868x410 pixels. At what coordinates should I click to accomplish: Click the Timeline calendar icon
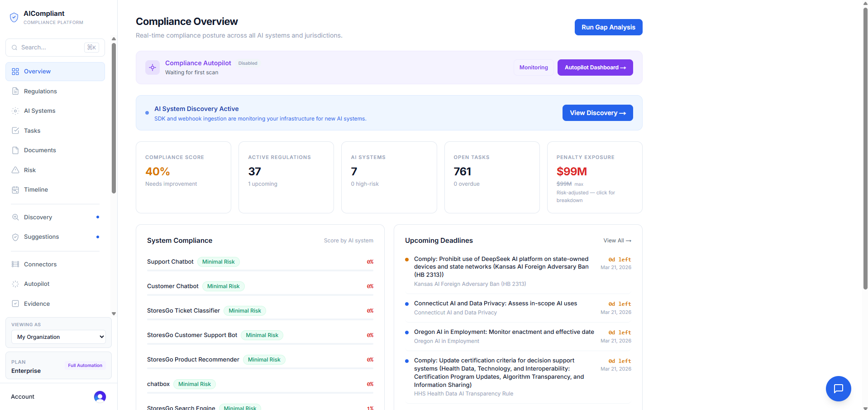click(x=15, y=190)
